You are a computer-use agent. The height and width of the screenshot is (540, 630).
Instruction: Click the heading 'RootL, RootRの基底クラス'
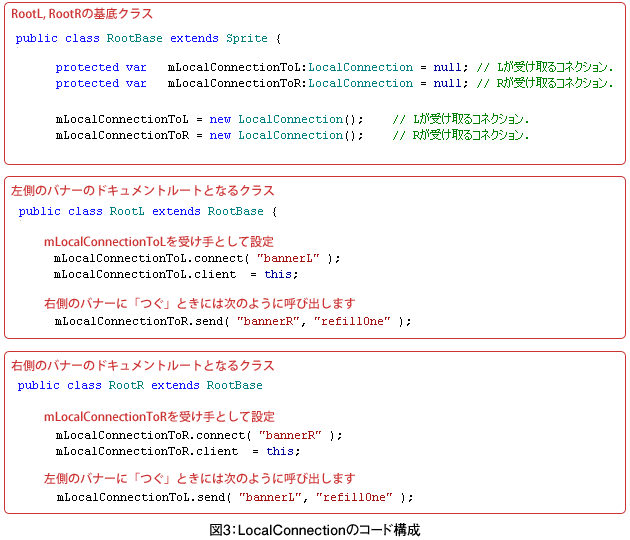click(x=82, y=14)
